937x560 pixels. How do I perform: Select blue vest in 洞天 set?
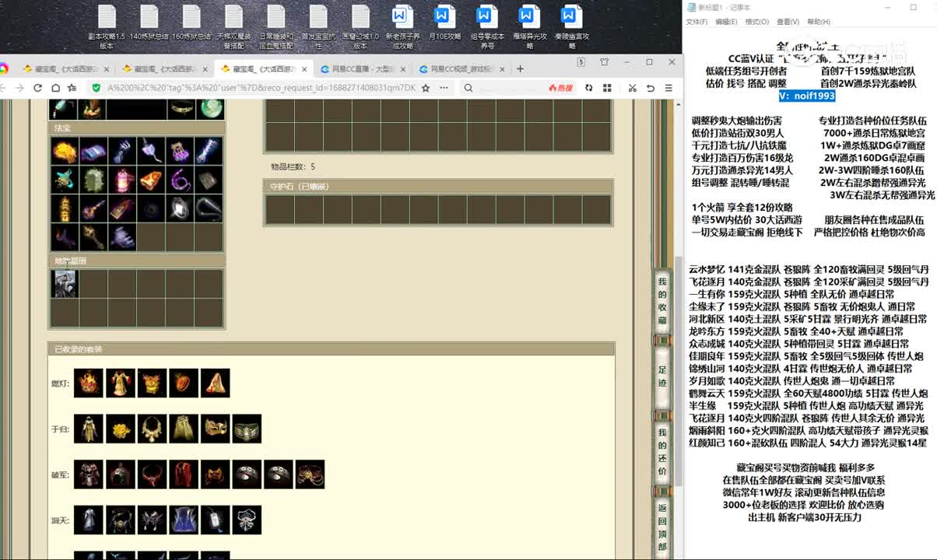point(184,520)
